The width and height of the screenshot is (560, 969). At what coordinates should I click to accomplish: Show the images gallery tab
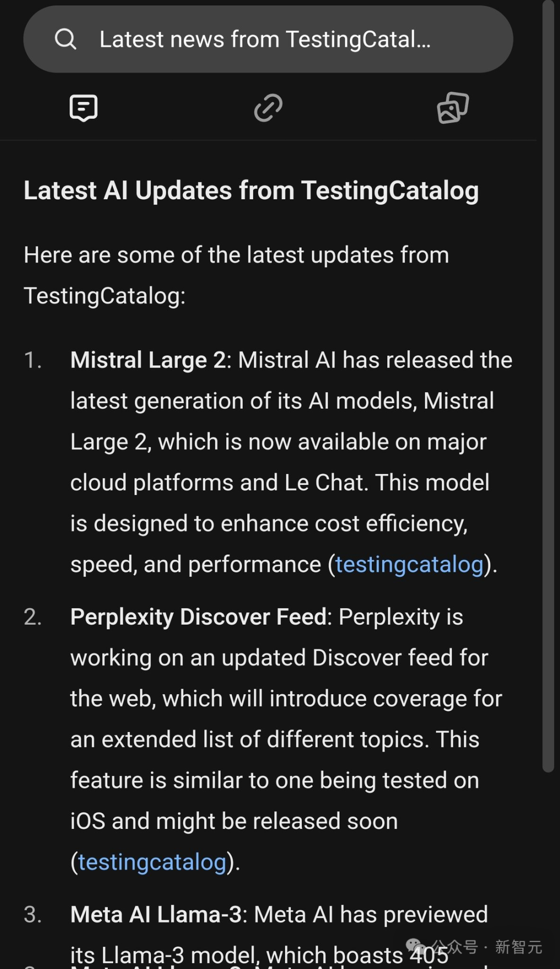coord(453,108)
